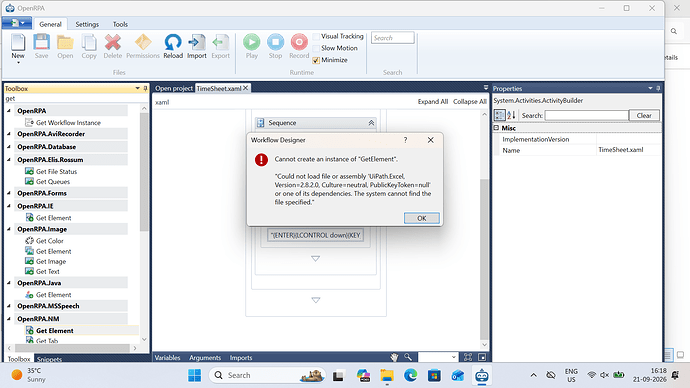
Task: Click Collapse All in designer
Action: 470,102
